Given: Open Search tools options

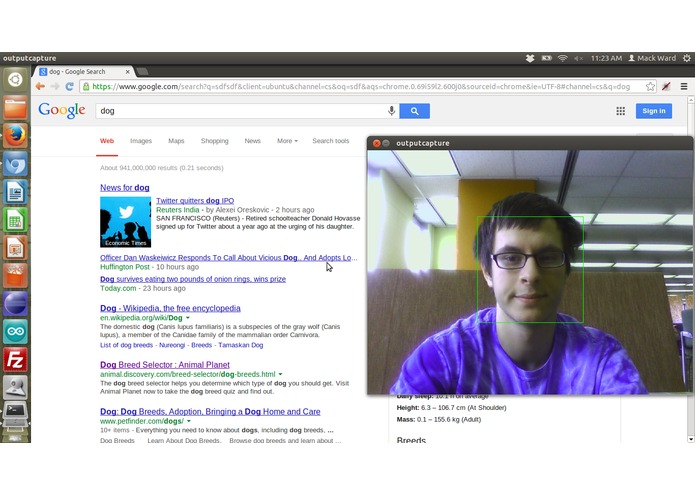Looking at the screenshot, I should pyautogui.click(x=331, y=141).
